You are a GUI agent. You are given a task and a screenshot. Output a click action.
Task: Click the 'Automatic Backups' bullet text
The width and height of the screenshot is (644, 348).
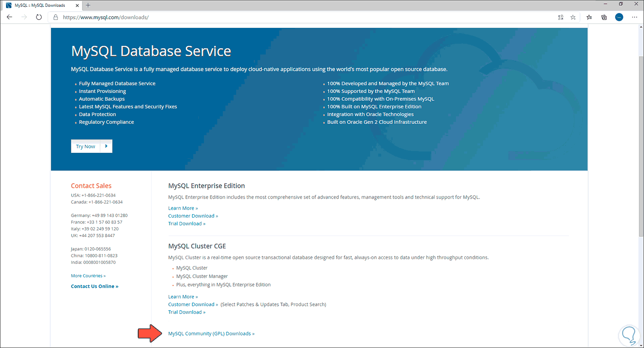[102, 99]
